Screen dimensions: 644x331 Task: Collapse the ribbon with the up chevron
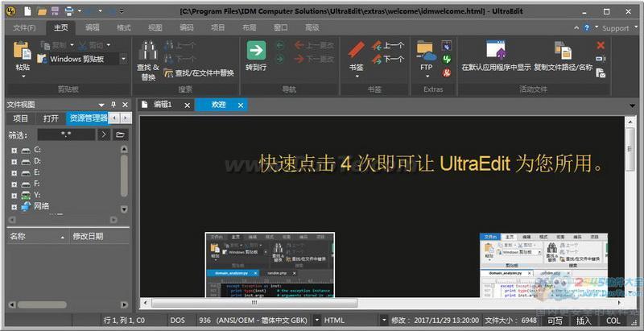[x=576, y=28]
